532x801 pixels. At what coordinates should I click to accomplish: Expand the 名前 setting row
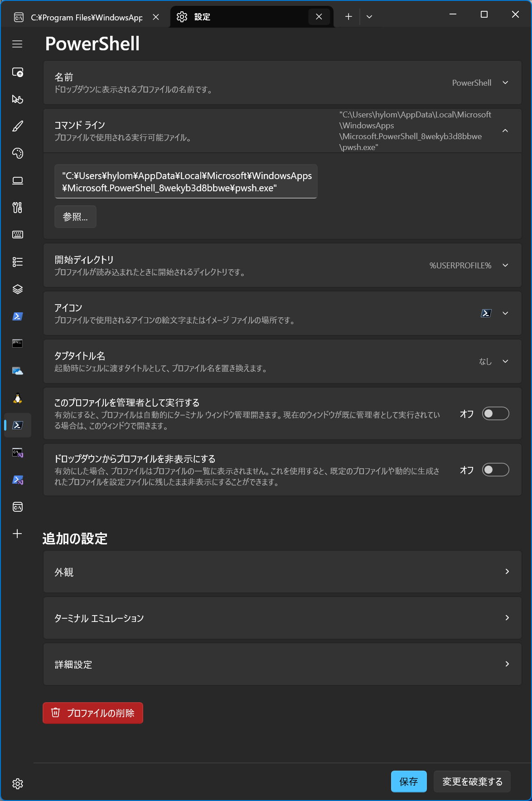pos(282,83)
